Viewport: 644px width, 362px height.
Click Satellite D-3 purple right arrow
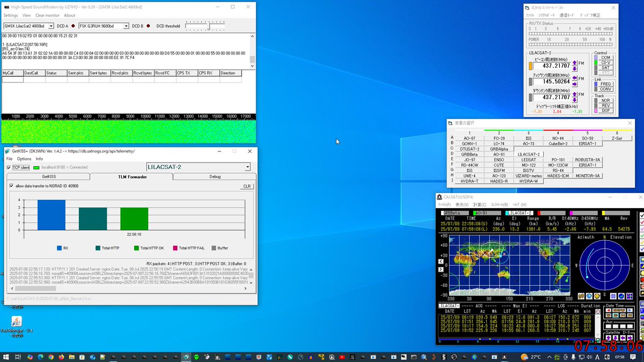(x=630, y=337)
